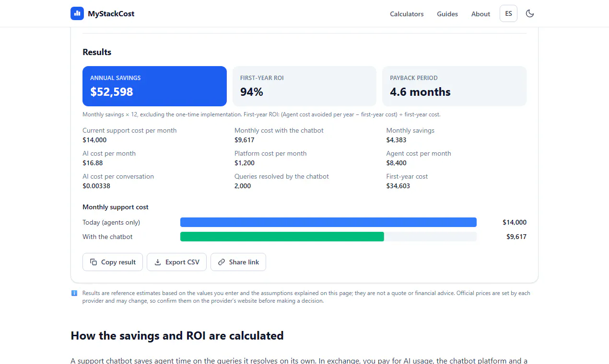
Task: Click the Agent cost per month label
Action: coord(419,153)
